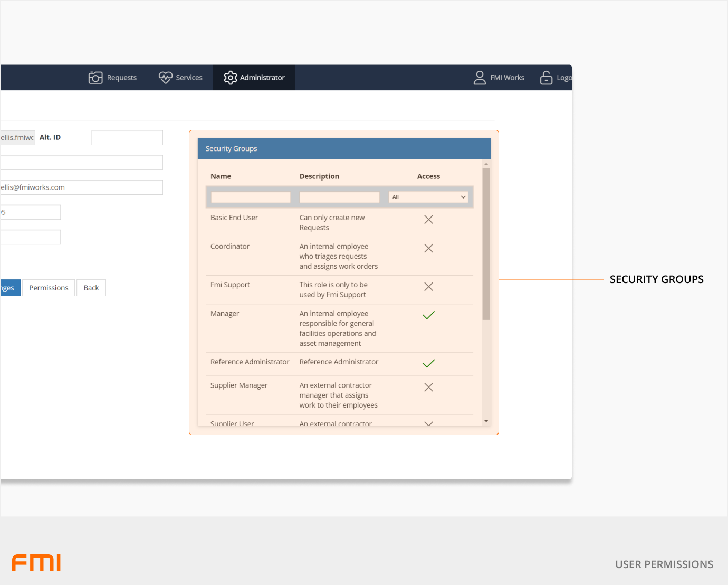Disable Manager security group access
Image resolution: width=728 pixels, height=585 pixels.
(428, 315)
